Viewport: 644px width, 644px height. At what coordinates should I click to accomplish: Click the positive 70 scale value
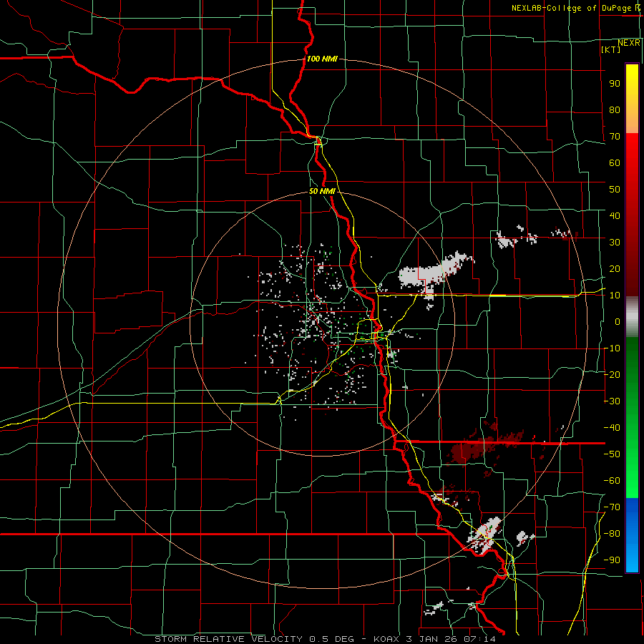pos(615,137)
